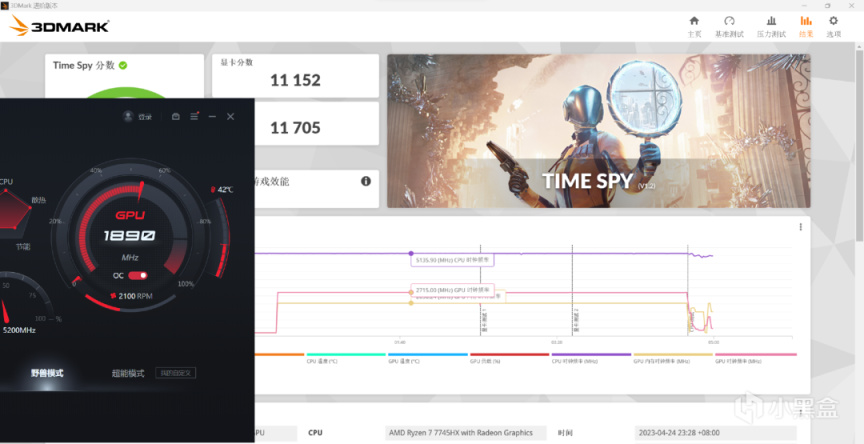This screenshot has height=444, width=864.
Task: Click the 显卡分数 11 152 score card
Action: [295, 75]
